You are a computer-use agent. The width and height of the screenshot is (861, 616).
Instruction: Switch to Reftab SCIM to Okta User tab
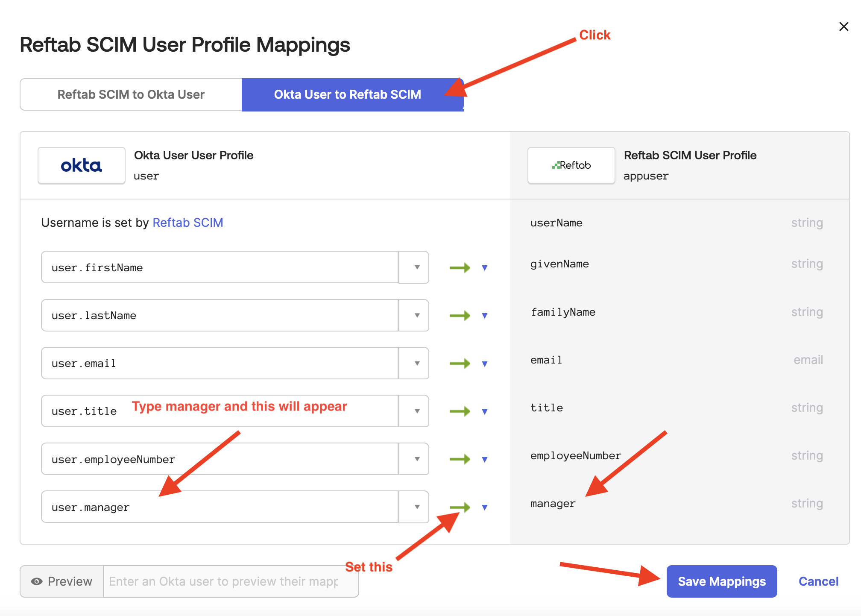[x=131, y=94]
